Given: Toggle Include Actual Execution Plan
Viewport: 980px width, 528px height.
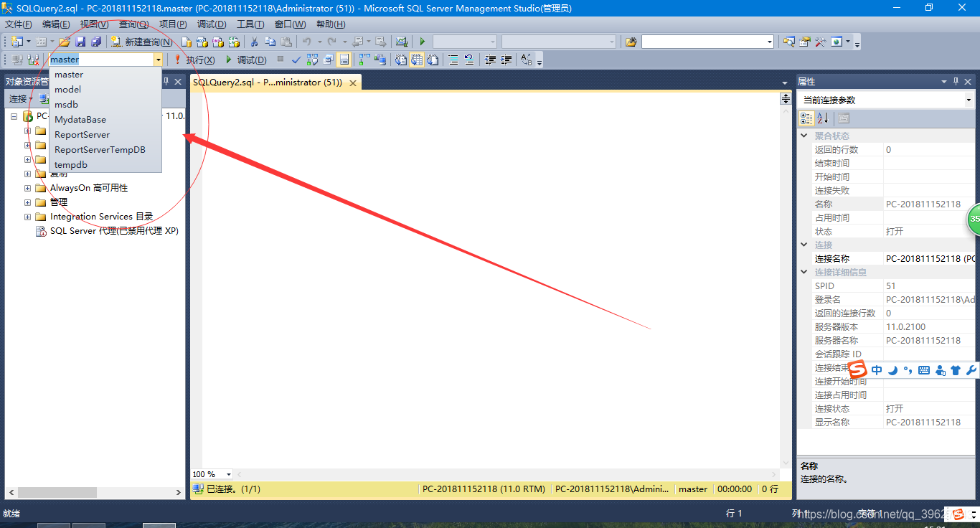Looking at the screenshot, I should 364,60.
